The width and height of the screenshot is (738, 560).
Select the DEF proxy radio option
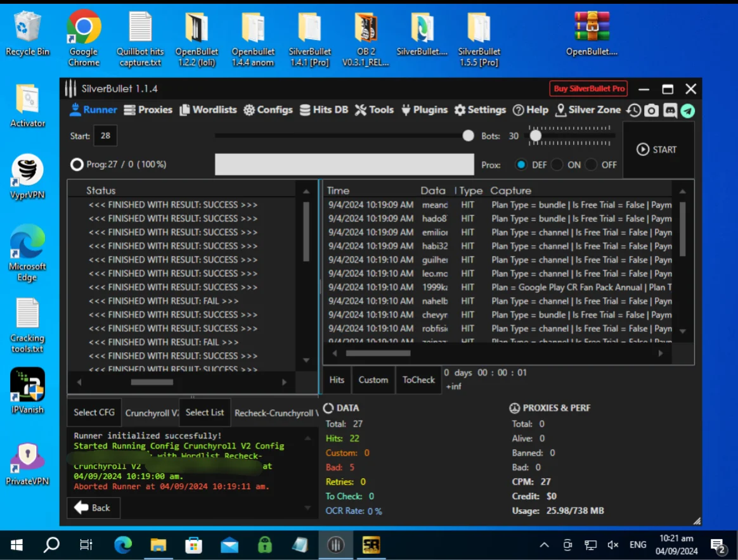coord(521,165)
